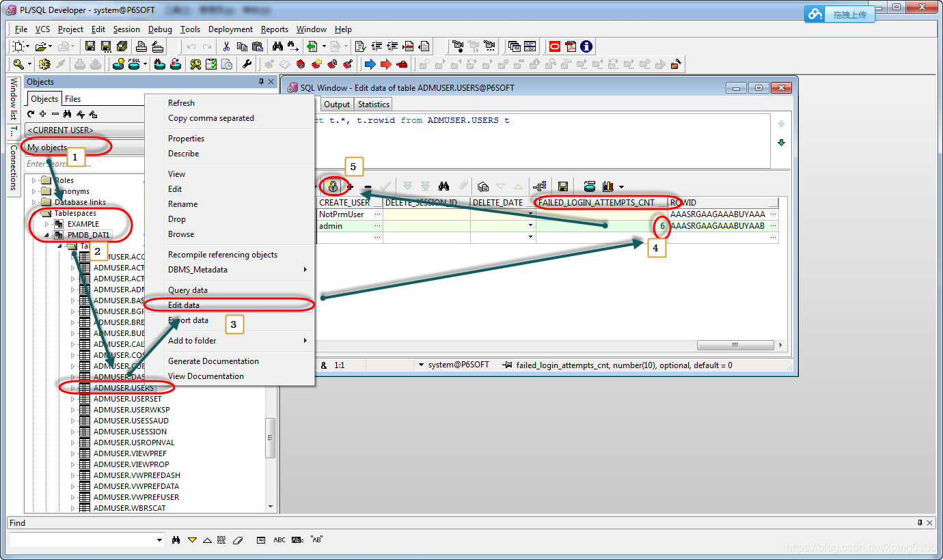943x560 pixels.
Task: Click the Indent selection icon
Action: (x=376, y=46)
